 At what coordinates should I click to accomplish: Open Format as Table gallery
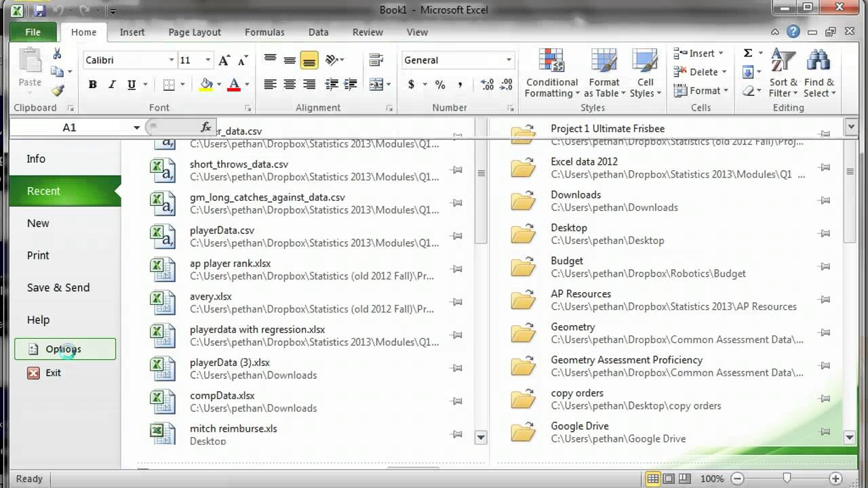coord(604,73)
